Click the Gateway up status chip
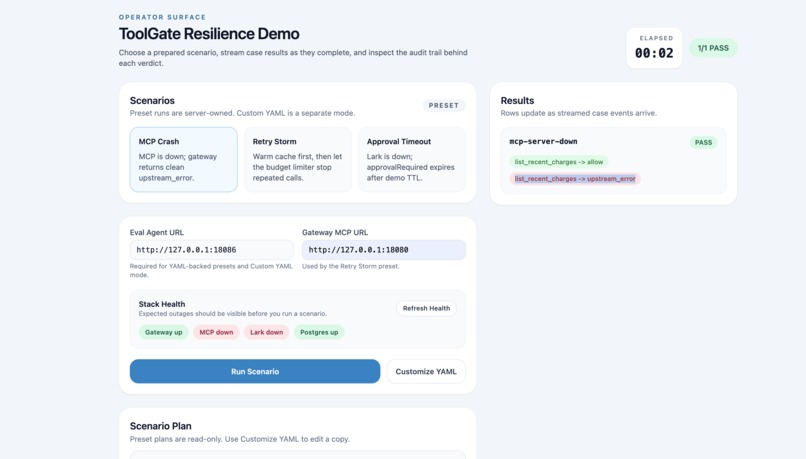This screenshot has width=806, height=459. coord(163,332)
